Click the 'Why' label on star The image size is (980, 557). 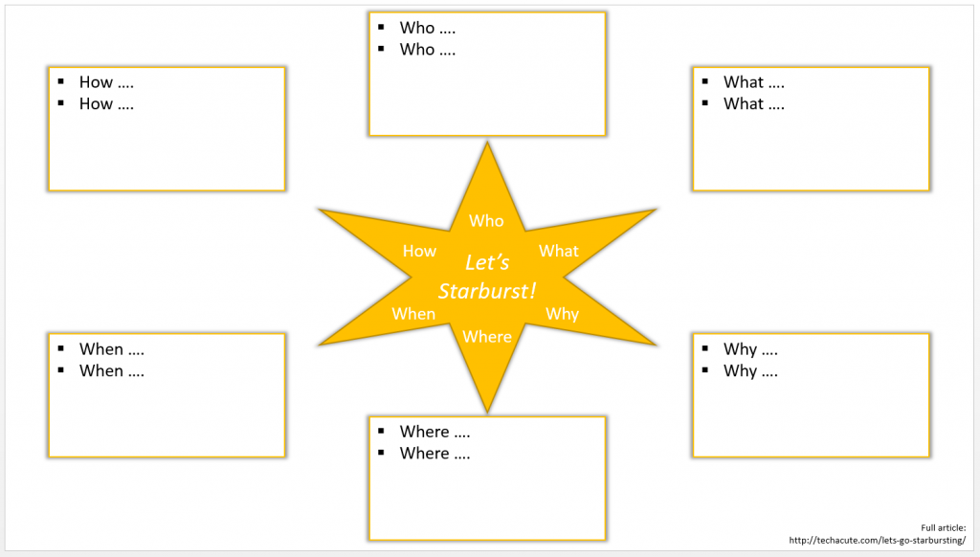pos(562,314)
